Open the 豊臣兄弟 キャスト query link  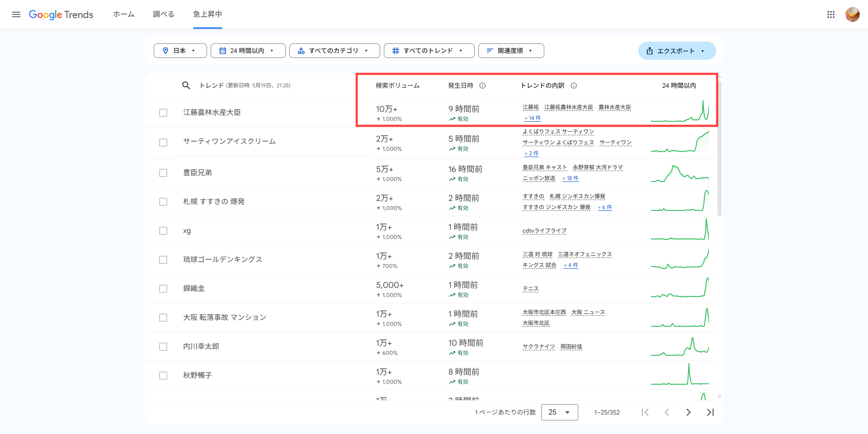tap(545, 167)
